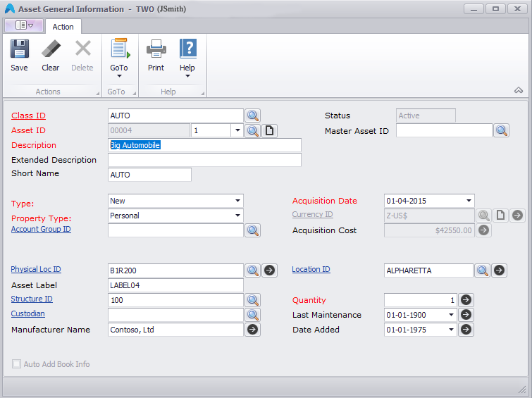This screenshot has width=532, height=398.
Task: Click the Currency ID link label
Action: click(x=312, y=214)
